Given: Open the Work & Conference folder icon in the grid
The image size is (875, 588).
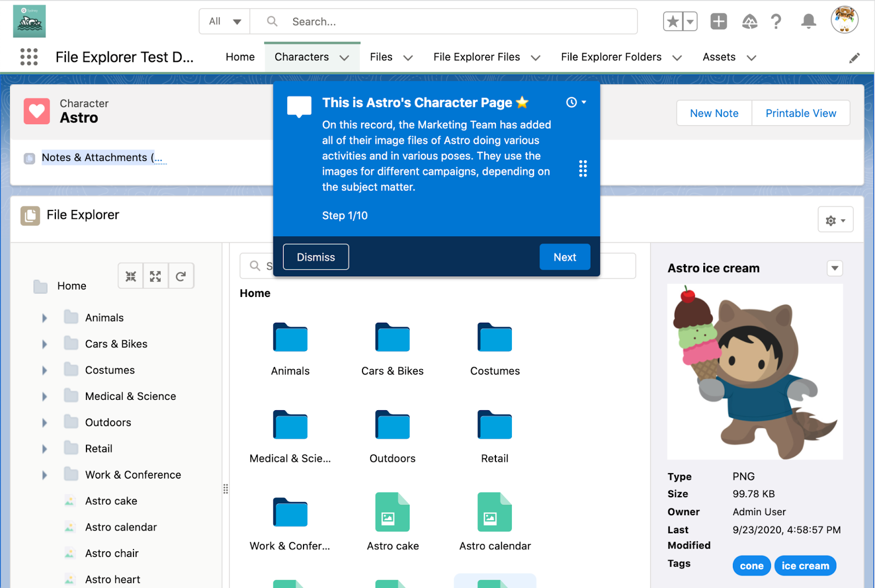Looking at the screenshot, I should pyautogui.click(x=290, y=512).
